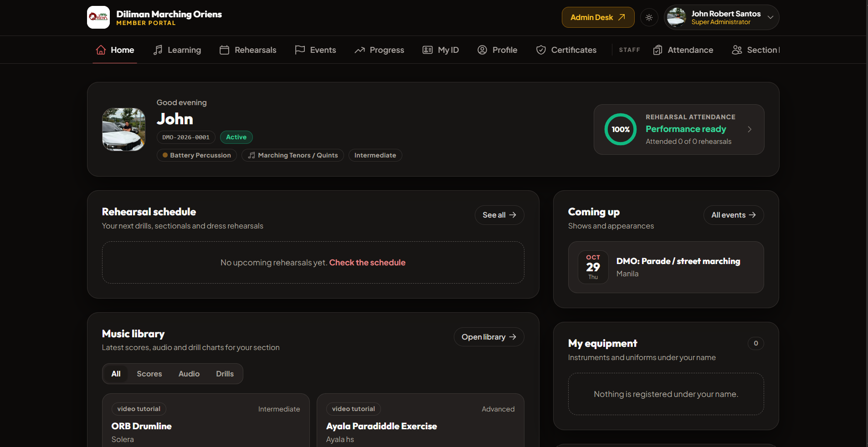Select the Drills filter in Music library
The height and width of the screenshot is (447, 868).
[x=225, y=374]
